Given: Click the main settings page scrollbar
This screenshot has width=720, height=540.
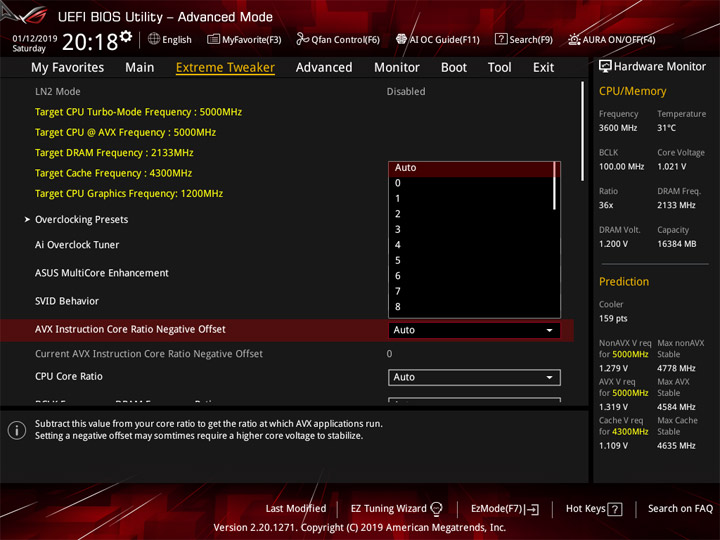Looking at the screenshot, I should click(582, 131).
